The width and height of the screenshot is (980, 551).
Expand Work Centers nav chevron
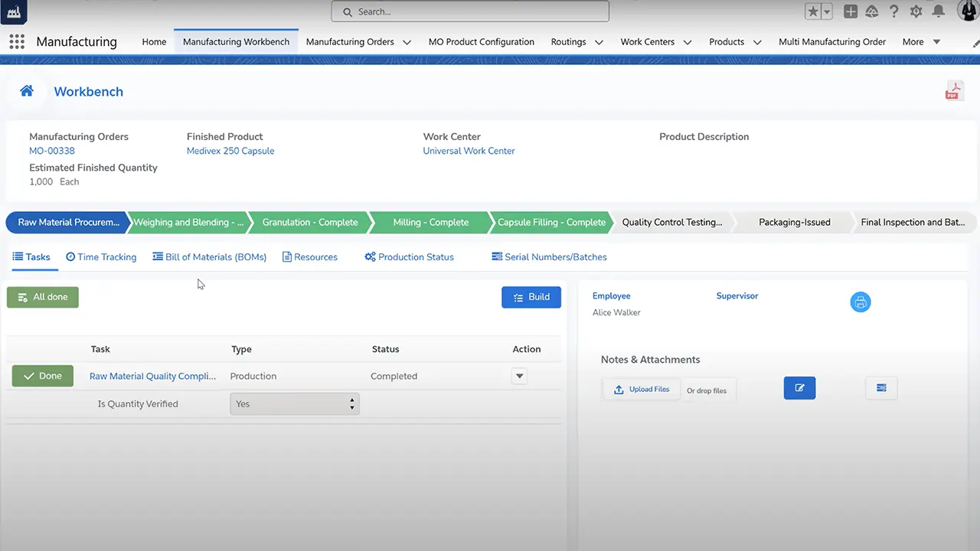point(687,42)
